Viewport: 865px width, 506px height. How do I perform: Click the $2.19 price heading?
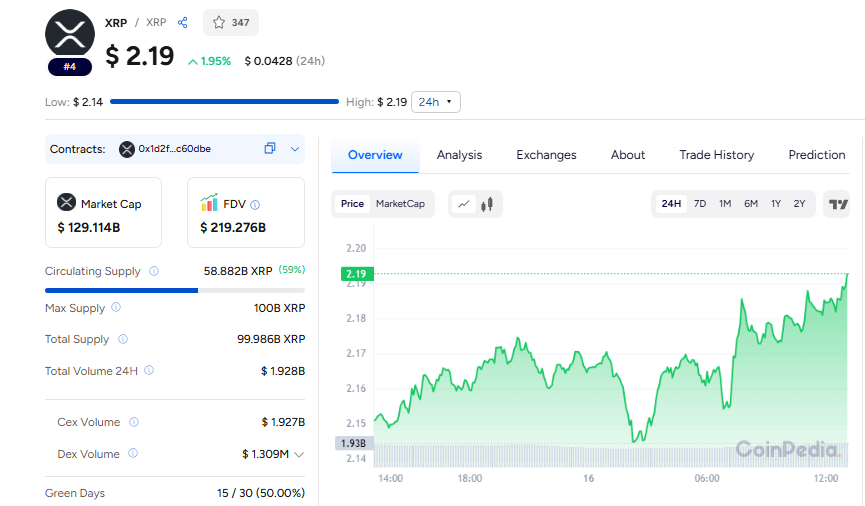coord(140,56)
